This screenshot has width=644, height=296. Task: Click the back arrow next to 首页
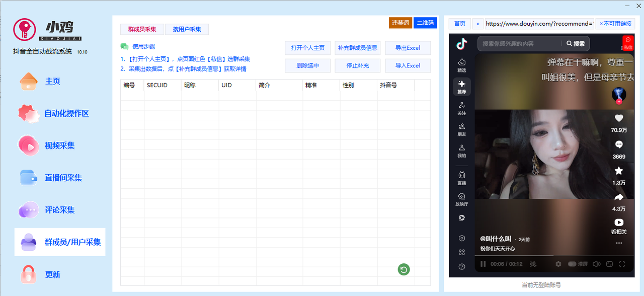pos(477,23)
